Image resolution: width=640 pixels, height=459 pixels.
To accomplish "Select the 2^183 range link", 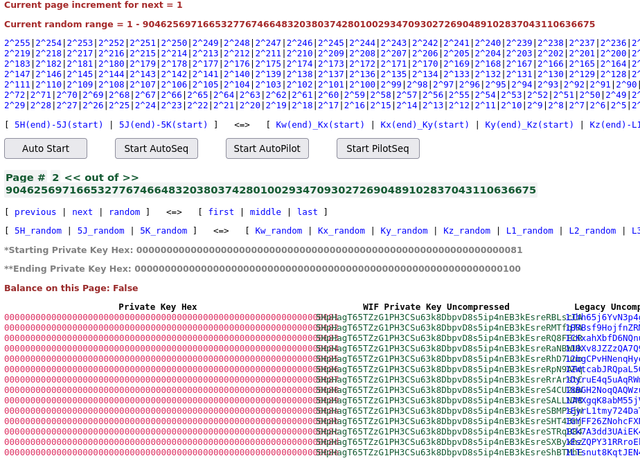I will pyautogui.click(x=17, y=64).
